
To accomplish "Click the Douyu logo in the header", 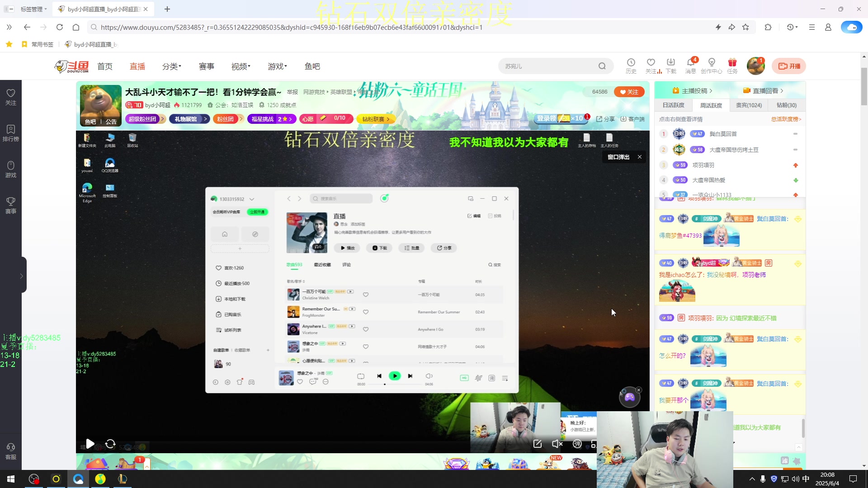I will pos(71,66).
